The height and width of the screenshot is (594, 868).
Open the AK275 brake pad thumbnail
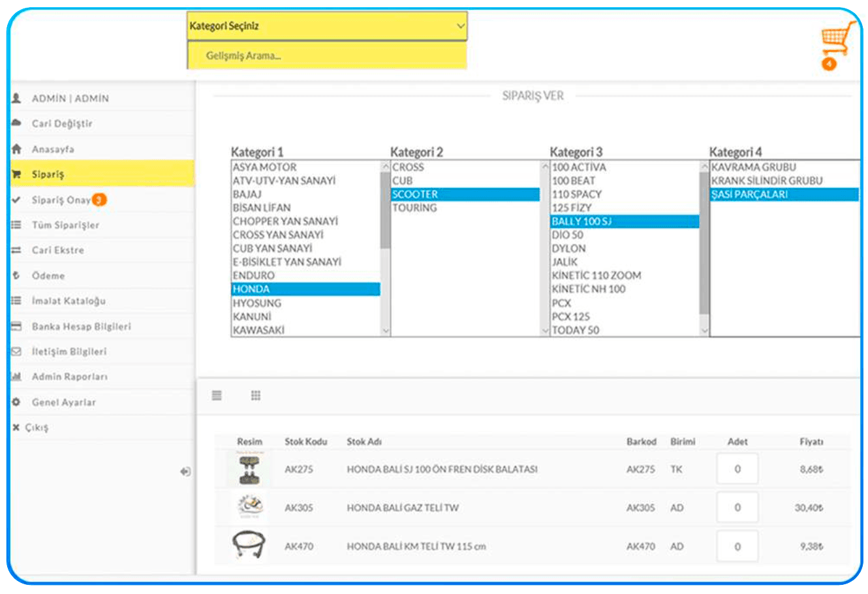[x=249, y=469]
